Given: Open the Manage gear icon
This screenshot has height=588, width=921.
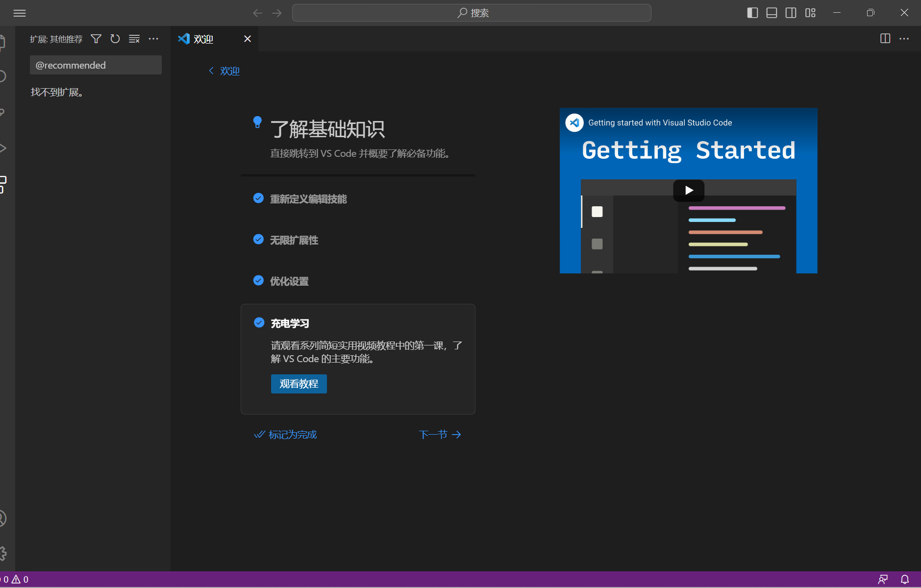Looking at the screenshot, I should coord(2,554).
